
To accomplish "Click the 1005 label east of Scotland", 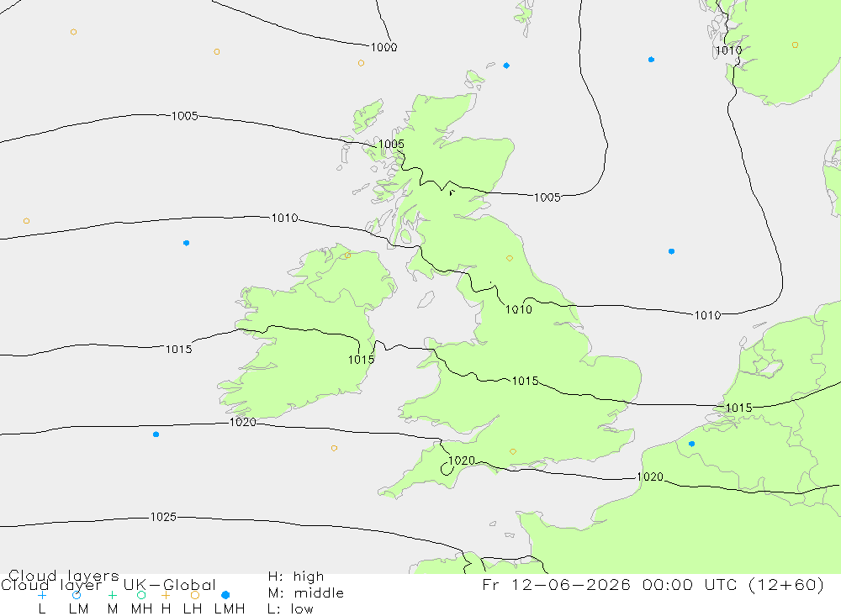I will 547,197.
